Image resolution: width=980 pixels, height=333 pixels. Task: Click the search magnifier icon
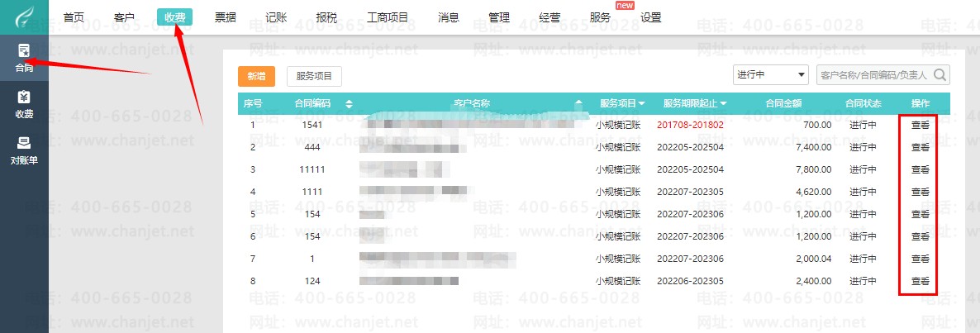[940, 75]
